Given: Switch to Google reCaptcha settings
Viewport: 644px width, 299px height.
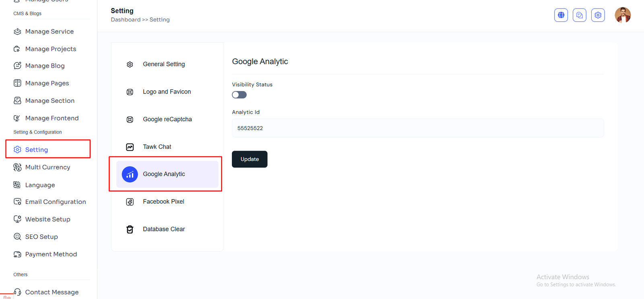Looking at the screenshot, I should (167, 119).
